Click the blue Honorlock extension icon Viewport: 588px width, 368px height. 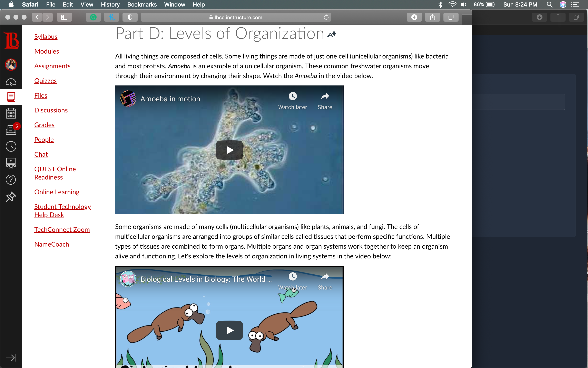tap(111, 17)
